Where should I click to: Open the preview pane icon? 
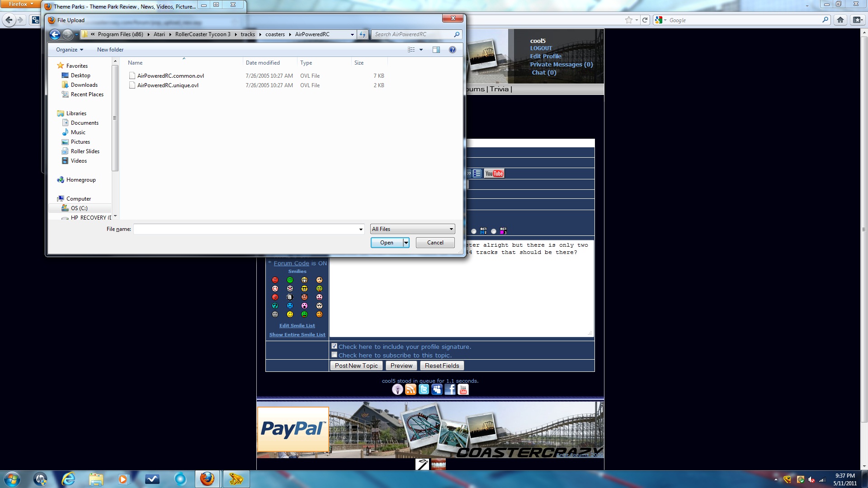pyautogui.click(x=436, y=50)
